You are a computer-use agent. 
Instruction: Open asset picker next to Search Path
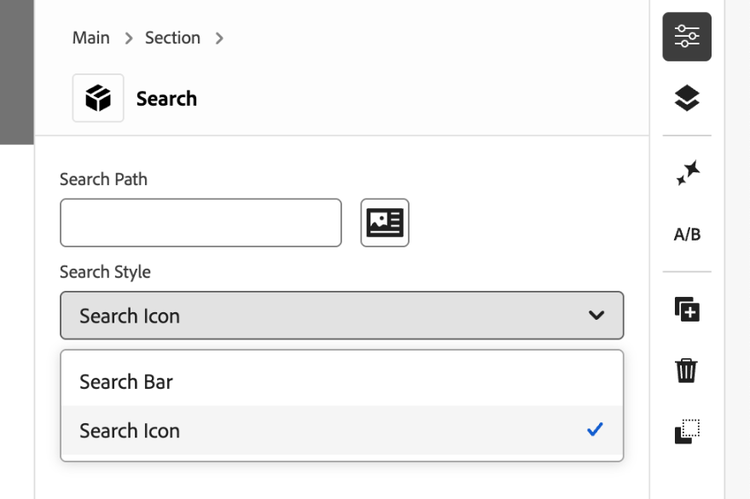click(385, 222)
